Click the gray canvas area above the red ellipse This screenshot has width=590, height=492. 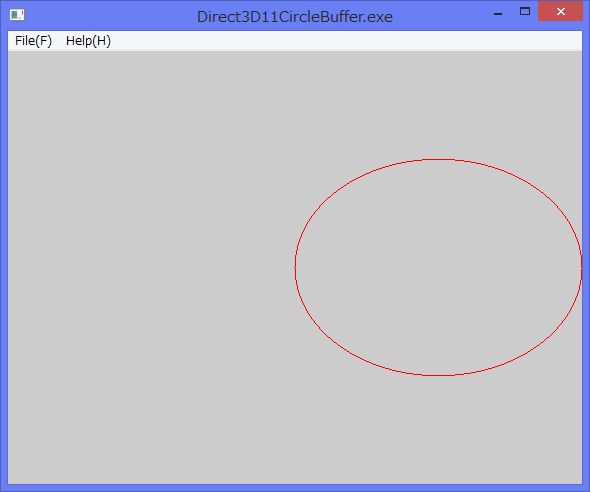[439, 105]
